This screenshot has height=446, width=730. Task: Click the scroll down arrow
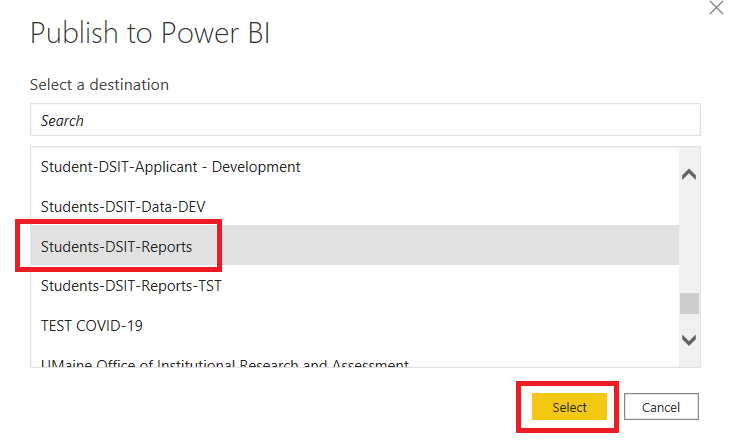pyautogui.click(x=689, y=340)
